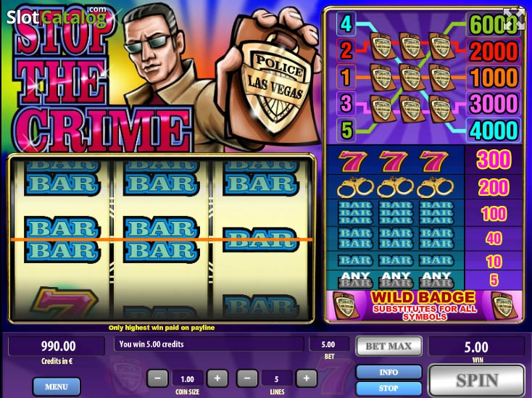Click the fullscreen expand icon
The height and width of the screenshot is (398, 532).
click(513, 20)
